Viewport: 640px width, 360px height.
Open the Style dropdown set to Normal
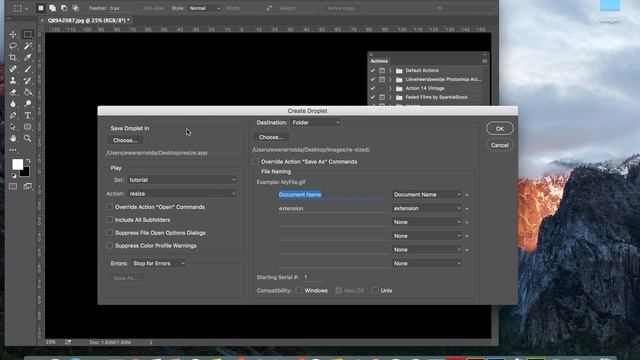(x=204, y=8)
